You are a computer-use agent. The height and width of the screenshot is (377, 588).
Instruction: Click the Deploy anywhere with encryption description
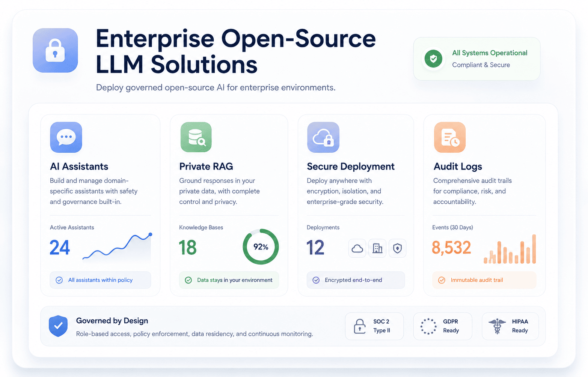pyautogui.click(x=345, y=191)
